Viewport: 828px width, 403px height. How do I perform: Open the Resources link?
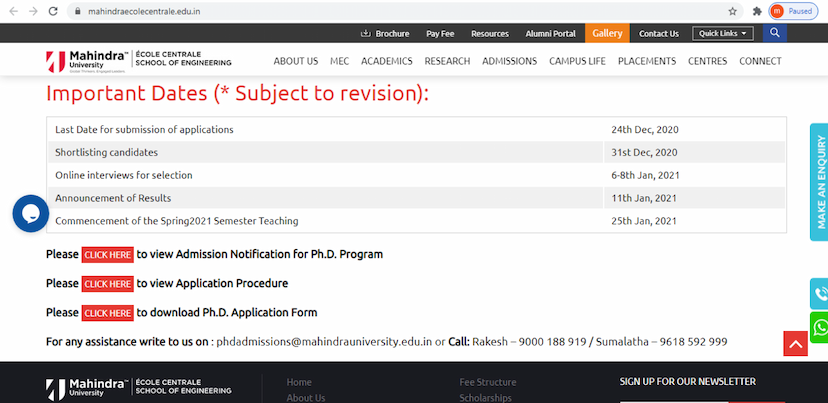pyautogui.click(x=490, y=33)
